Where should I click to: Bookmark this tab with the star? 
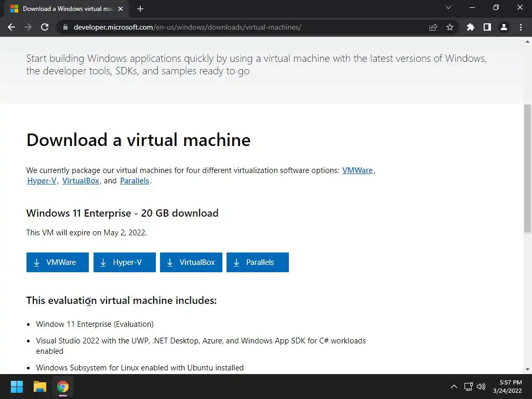pos(450,27)
